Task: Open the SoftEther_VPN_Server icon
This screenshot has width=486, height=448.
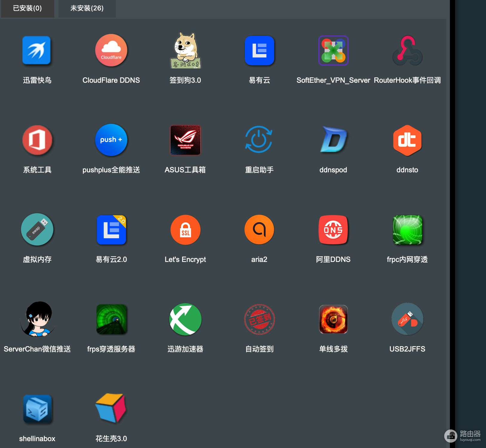Action: 333,50
